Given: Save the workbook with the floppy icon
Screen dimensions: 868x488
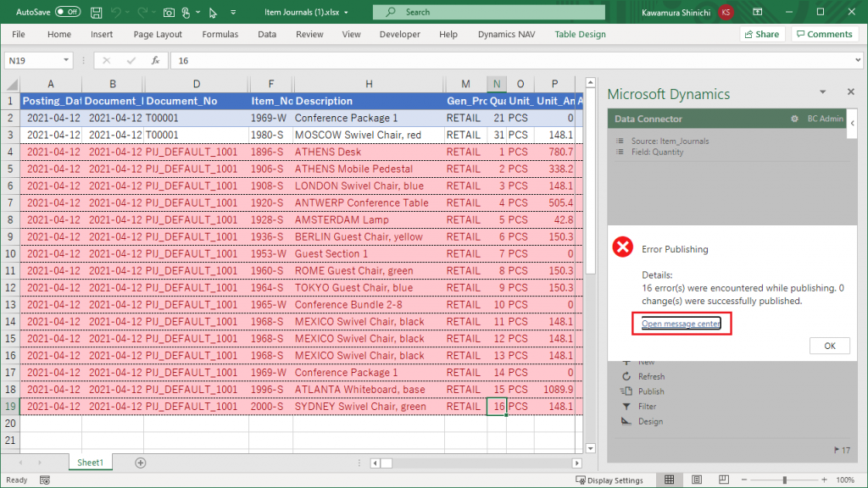Looking at the screenshot, I should click(96, 12).
